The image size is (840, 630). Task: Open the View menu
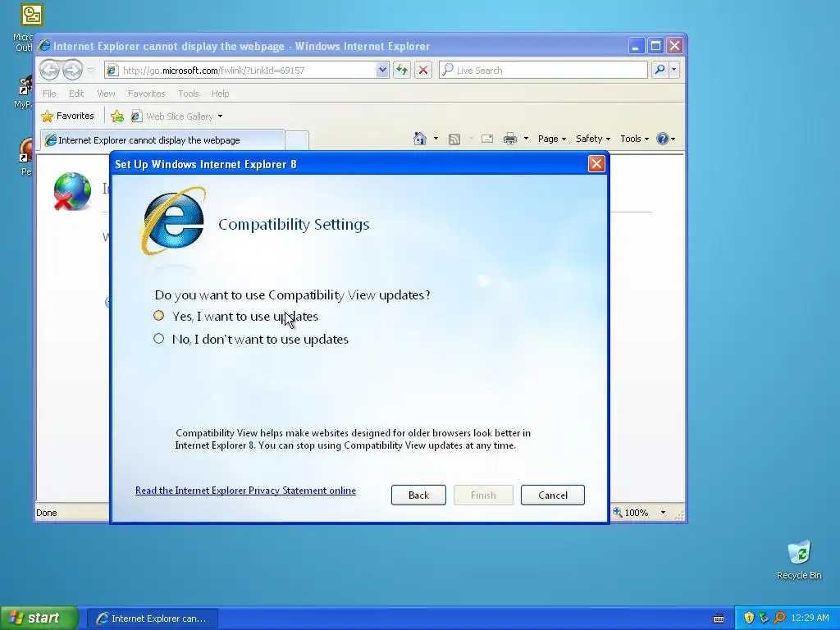(x=106, y=94)
